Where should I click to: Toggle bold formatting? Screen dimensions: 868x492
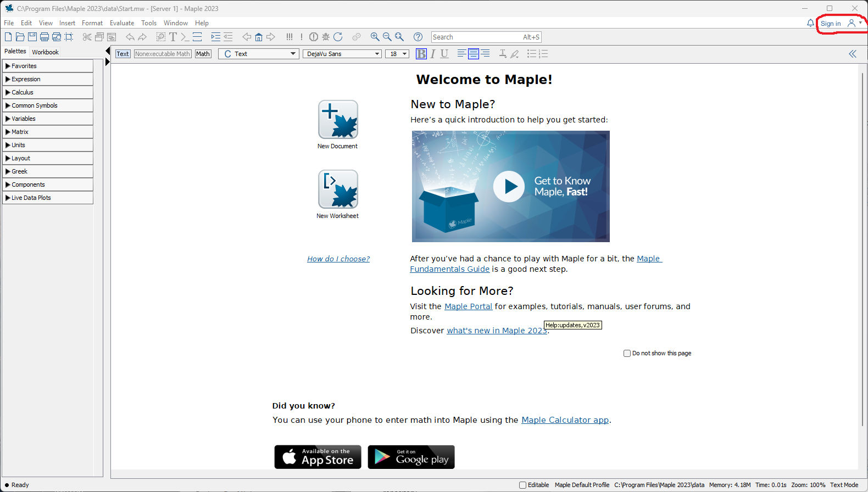pos(421,54)
